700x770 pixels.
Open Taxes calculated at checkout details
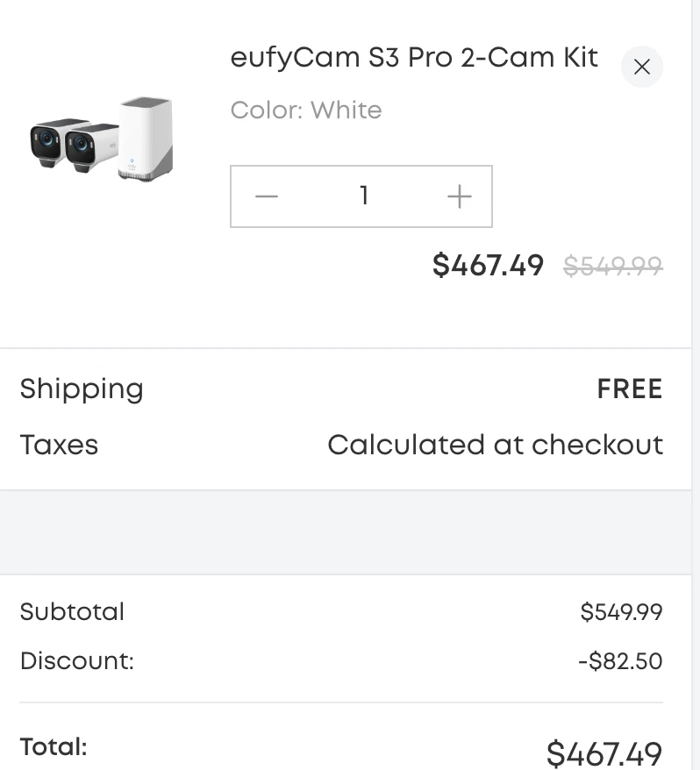(496, 445)
